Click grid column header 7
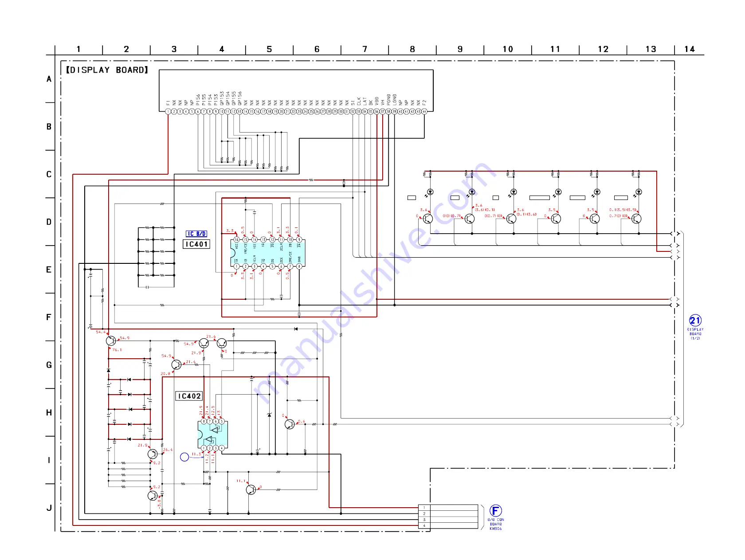 pos(365,49)
